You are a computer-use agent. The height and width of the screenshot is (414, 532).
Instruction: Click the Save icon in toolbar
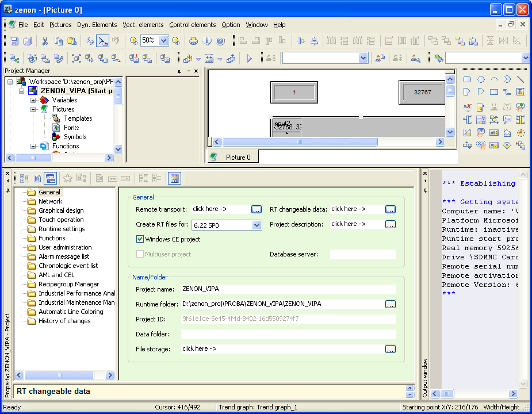[14, 41]
